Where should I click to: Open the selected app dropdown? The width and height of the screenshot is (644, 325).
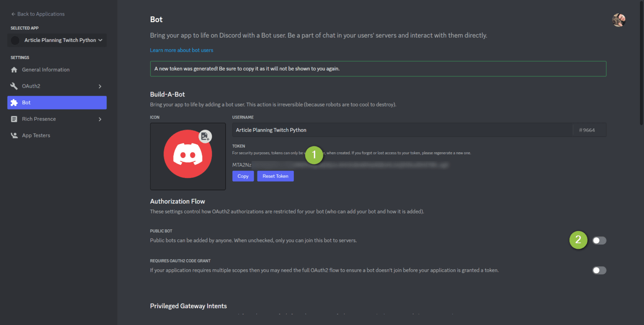pos(57,40)
